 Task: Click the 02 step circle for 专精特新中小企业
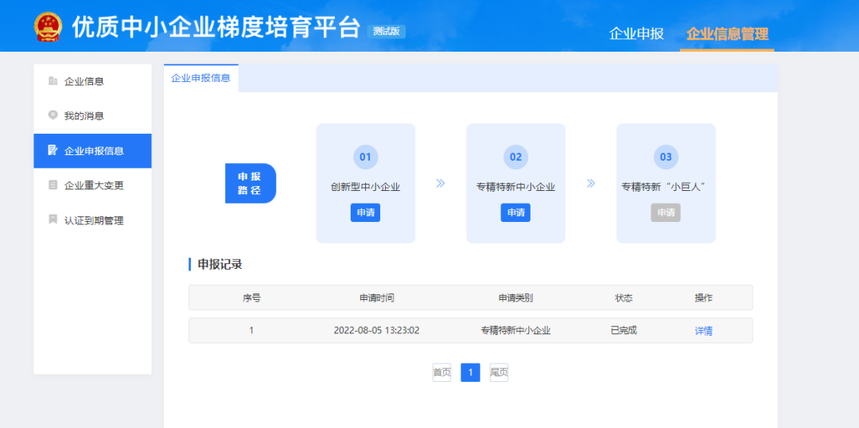coord(515,157)
